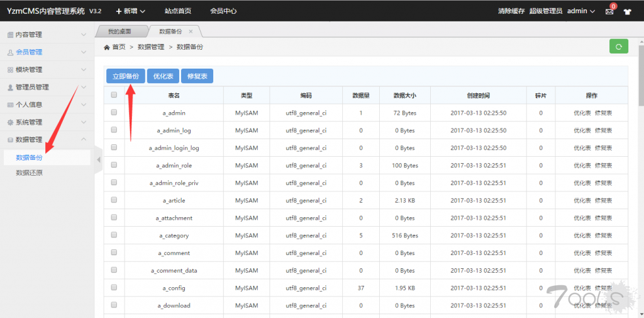Click 优化表 link for a_admin row
644x318 pixels.
click(x=582, y=113)
